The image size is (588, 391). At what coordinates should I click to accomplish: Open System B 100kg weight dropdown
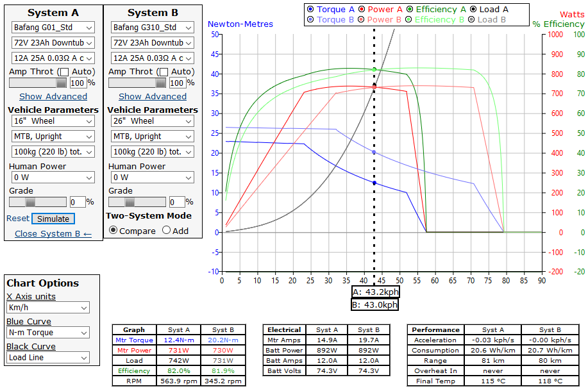pyautogui.click(x=152, y=152)
